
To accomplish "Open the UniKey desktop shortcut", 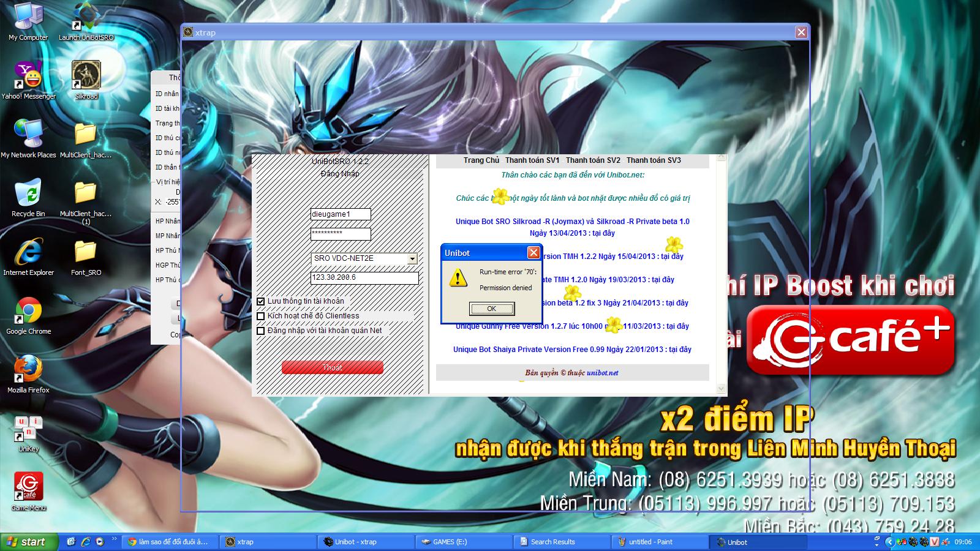I will point(28,433).
